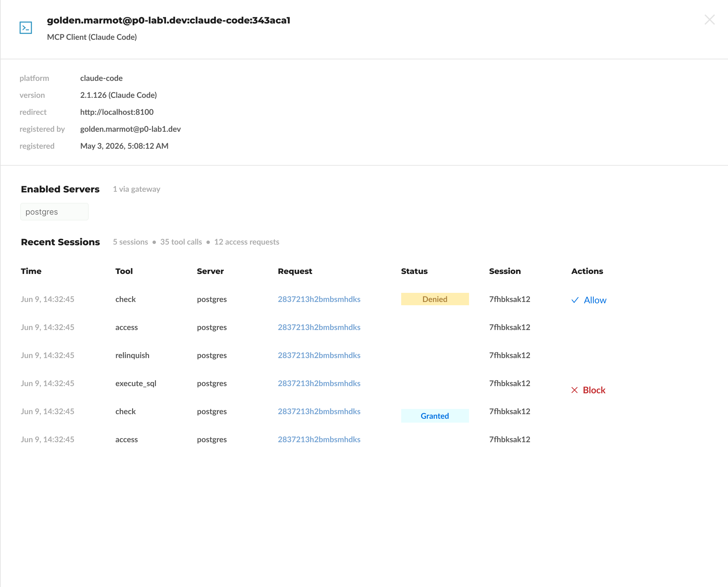This screenshot has width=728, height=587.
Task: Click the timestamp in the relinquish row
Action: 47,355
